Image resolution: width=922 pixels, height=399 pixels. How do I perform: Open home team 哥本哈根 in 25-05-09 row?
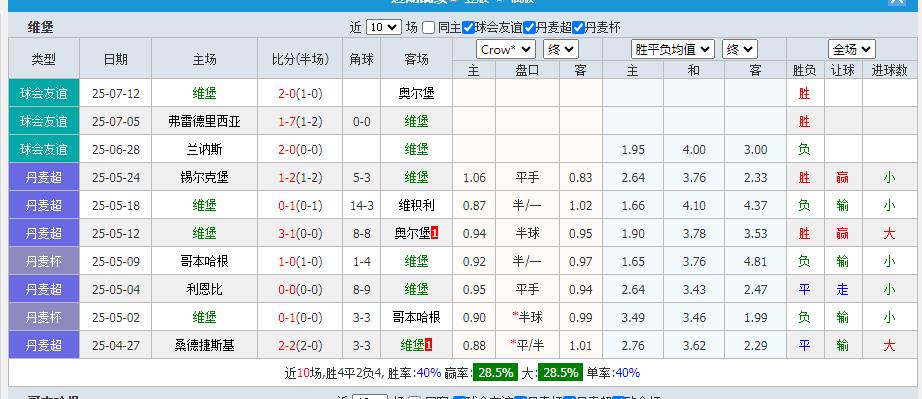pos(205,261)
